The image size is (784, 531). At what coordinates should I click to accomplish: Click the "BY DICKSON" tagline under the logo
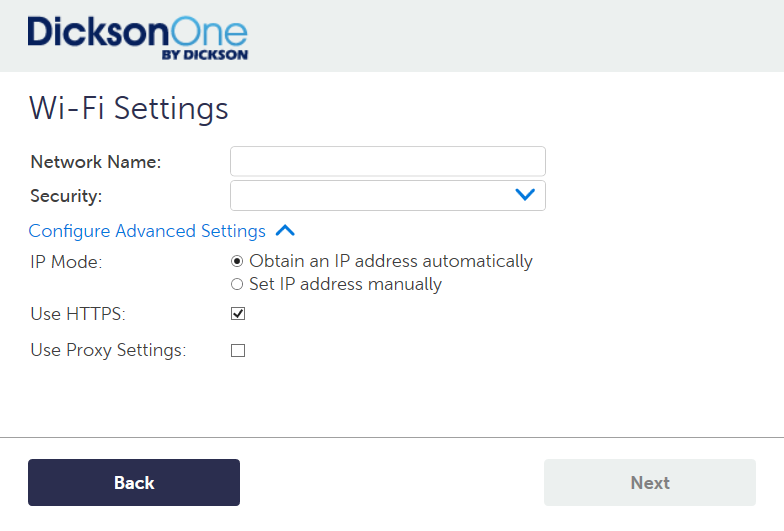204,55
